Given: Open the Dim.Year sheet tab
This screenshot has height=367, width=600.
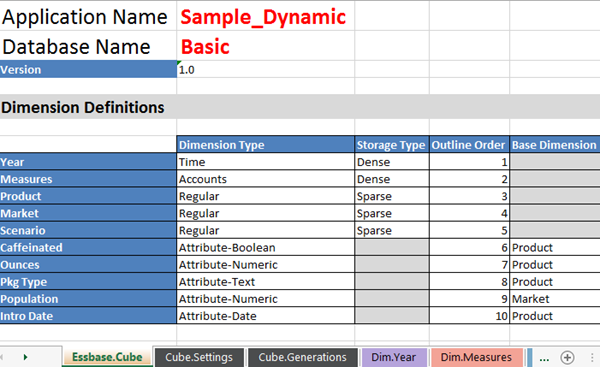Looking at the screenshot, I should pyautogui.click(x=393, y=357).
